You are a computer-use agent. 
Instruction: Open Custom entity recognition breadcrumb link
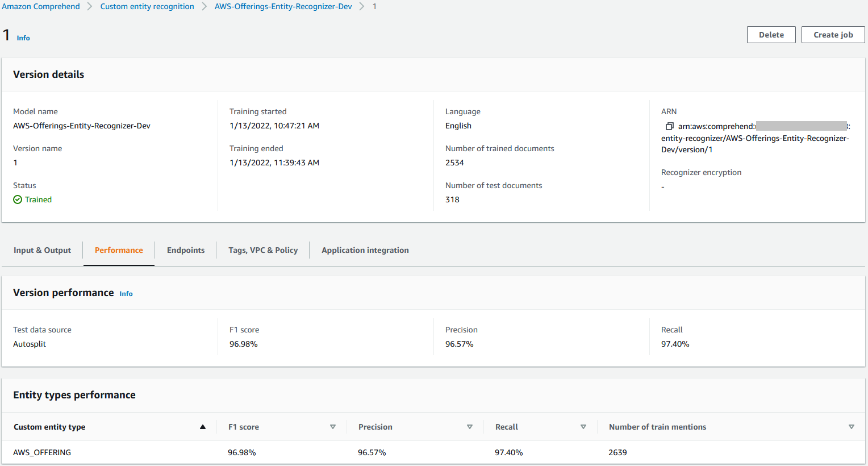[147, 6]
